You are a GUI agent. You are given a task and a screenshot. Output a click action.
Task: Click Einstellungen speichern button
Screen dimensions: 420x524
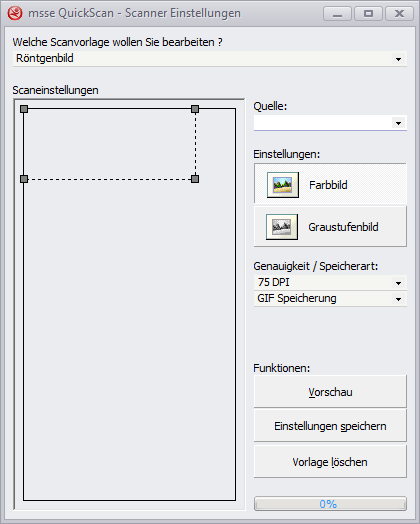click(x=330, y=426)
